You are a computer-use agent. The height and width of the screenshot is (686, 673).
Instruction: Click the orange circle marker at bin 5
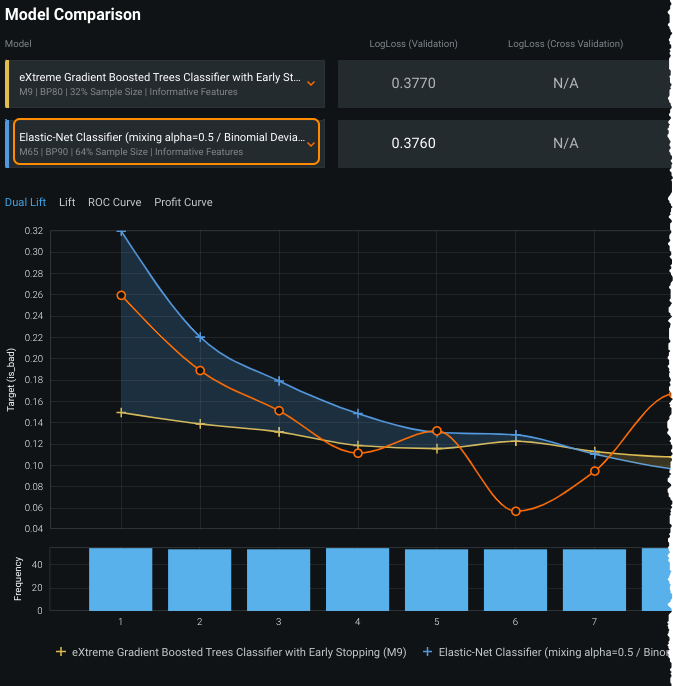[437, 431]
